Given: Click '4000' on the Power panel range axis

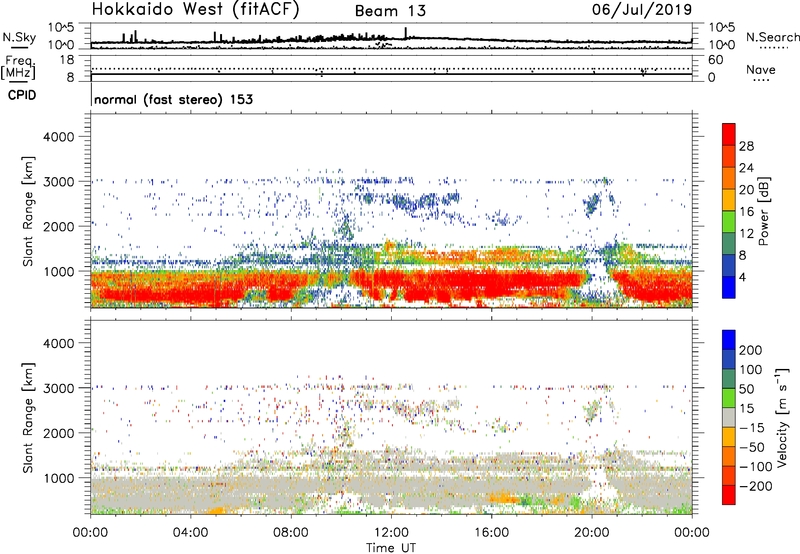Looking at the screenshot, I should [59, 137].
